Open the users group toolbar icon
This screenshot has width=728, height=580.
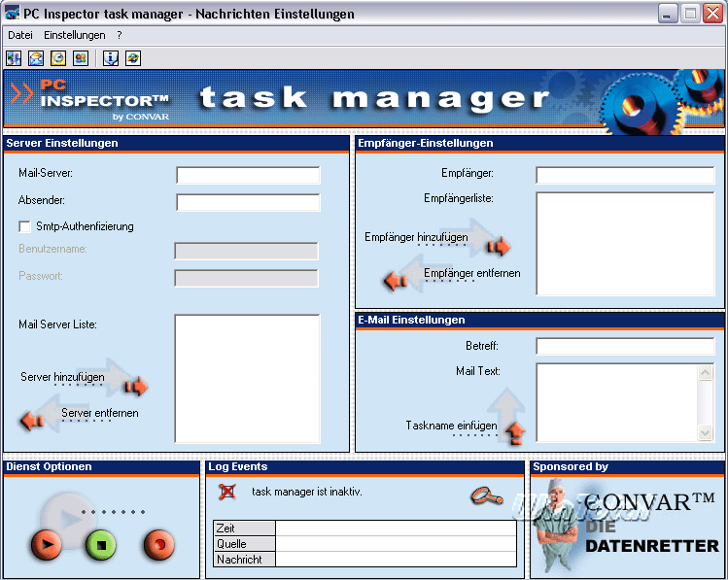(81, 58)
